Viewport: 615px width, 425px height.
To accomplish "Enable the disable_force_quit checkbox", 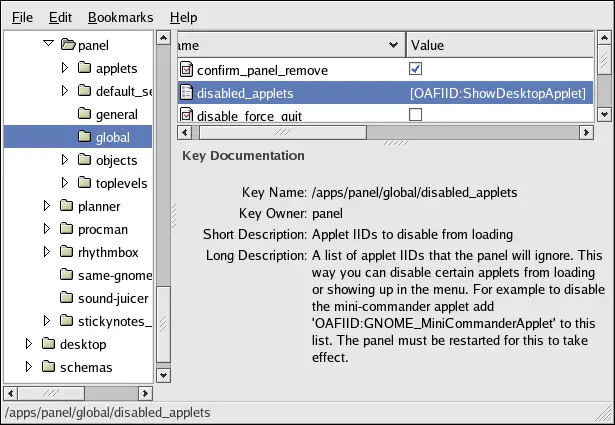I will pos(416,115).
